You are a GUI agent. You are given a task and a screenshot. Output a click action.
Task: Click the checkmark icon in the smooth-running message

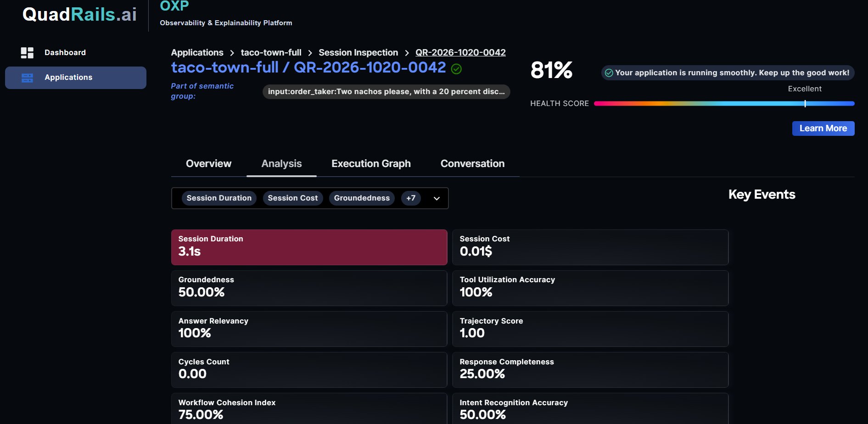click(609, 73)
